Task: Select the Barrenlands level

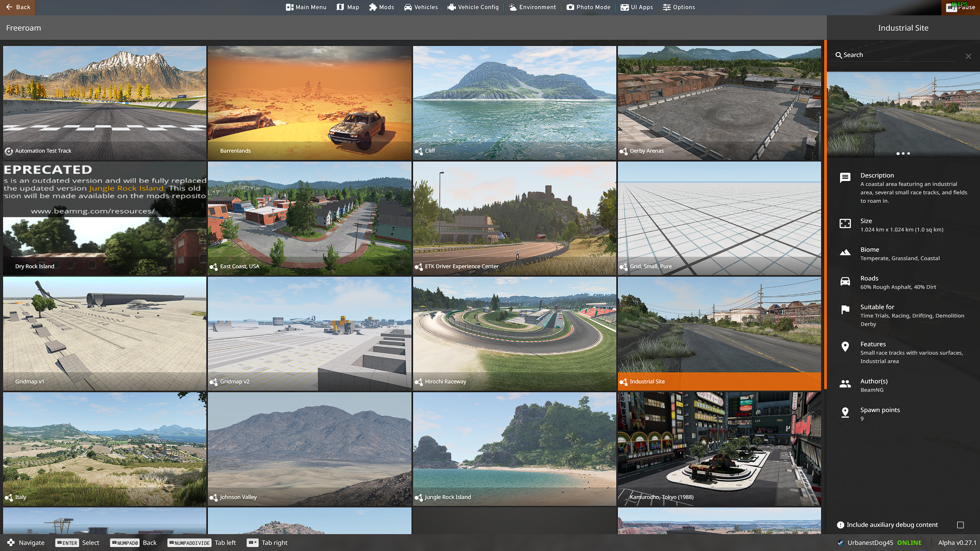Action: [x=309, y=103]
